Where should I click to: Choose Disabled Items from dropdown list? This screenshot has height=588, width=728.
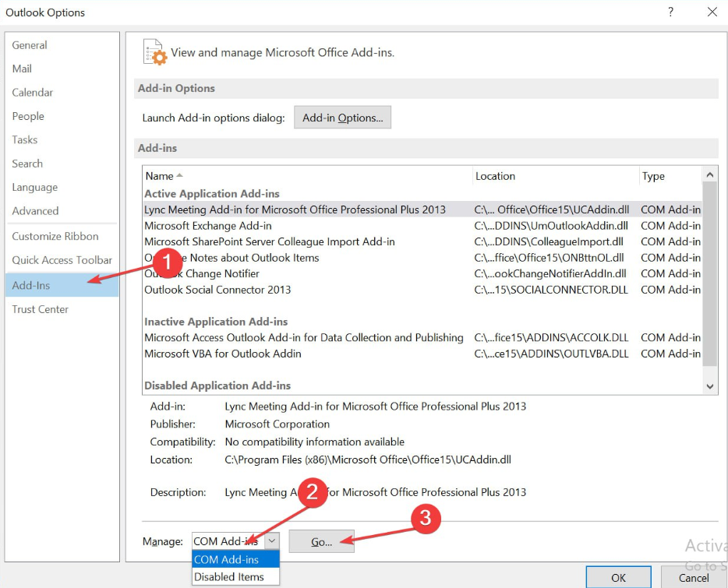[236, 576]
